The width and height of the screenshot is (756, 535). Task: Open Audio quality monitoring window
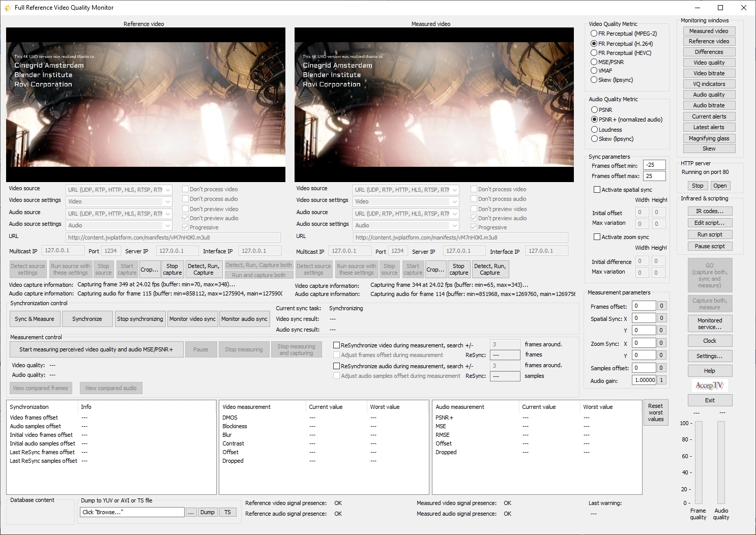coord(709,95)
